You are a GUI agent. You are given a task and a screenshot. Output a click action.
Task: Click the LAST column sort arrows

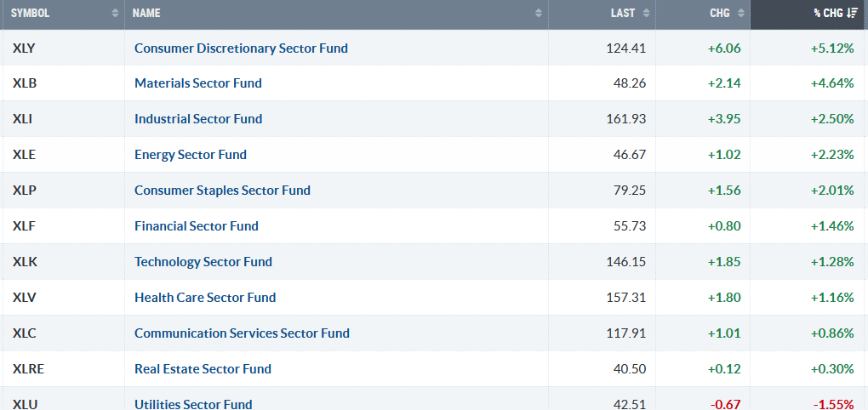click(646, 14)
